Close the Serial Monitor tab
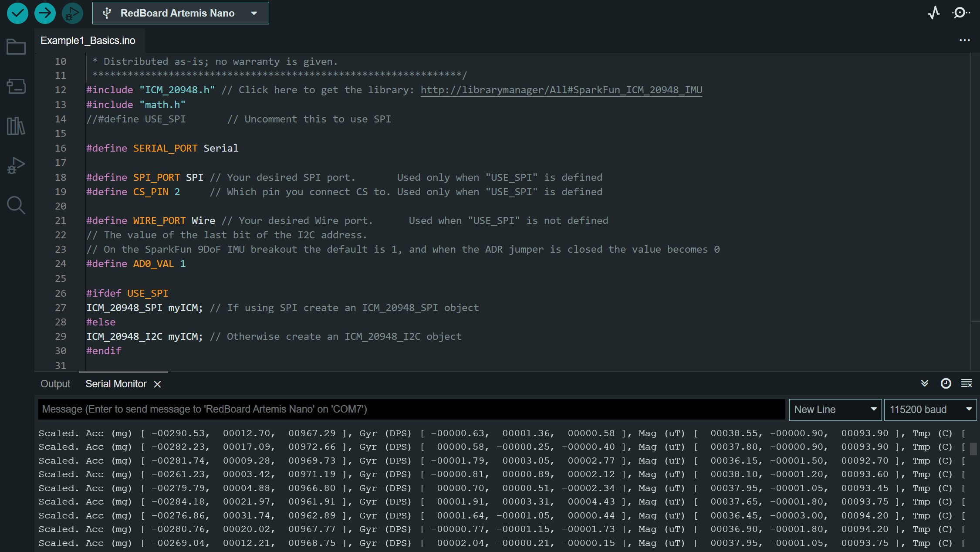 (157, 384)
